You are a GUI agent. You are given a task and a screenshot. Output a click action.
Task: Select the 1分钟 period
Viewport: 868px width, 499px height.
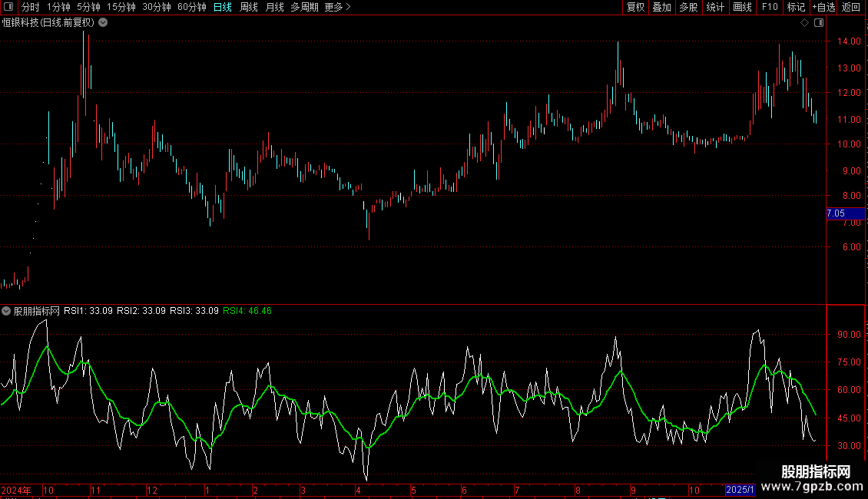pyautogui.click(x=58, y=7)
